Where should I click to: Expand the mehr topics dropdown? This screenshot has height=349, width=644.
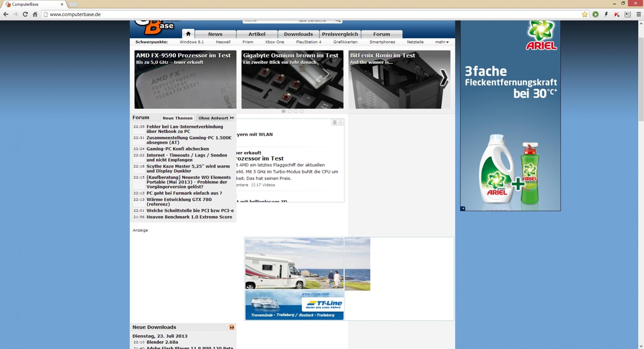442,42
